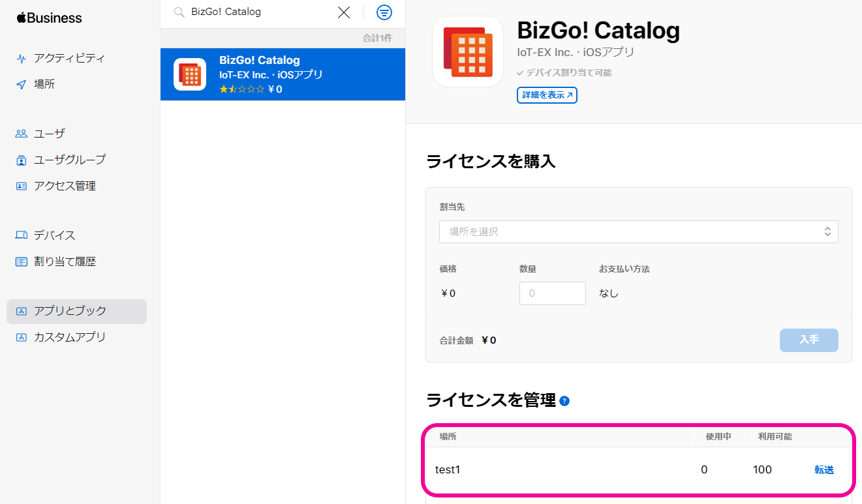The width and height of the screenshot is (862, 504).
Task: Click the 数量 quantity input field
Action: pos(552,293)
